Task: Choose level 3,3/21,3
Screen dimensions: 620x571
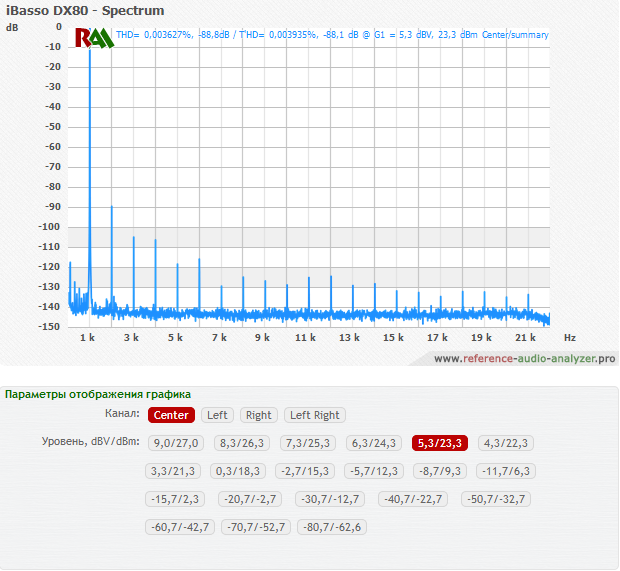Action: coord(173,471)
